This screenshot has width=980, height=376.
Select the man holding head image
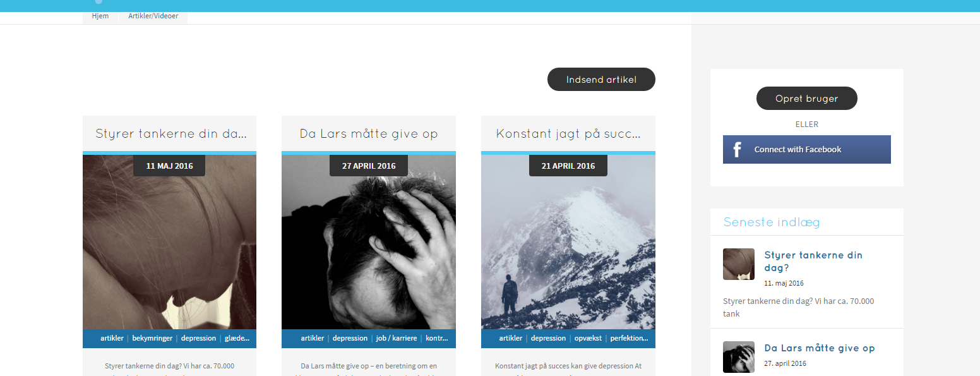tap(369, 242)
